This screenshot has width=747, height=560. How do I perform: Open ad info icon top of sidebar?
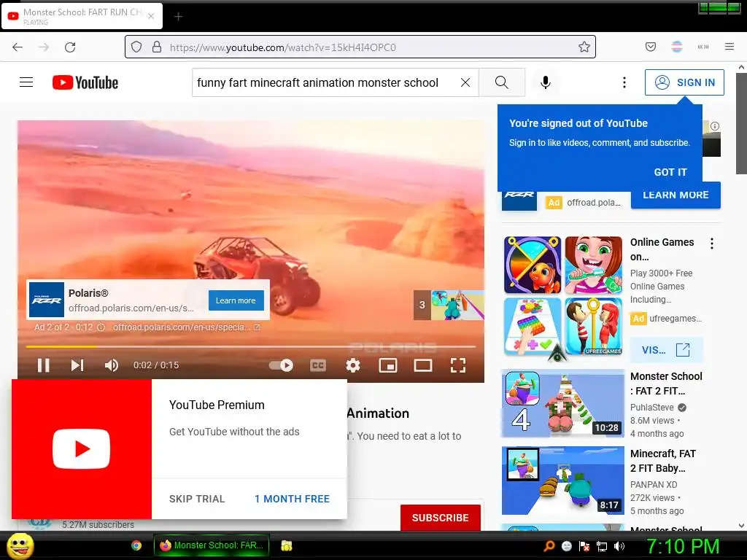click(715, 126)
